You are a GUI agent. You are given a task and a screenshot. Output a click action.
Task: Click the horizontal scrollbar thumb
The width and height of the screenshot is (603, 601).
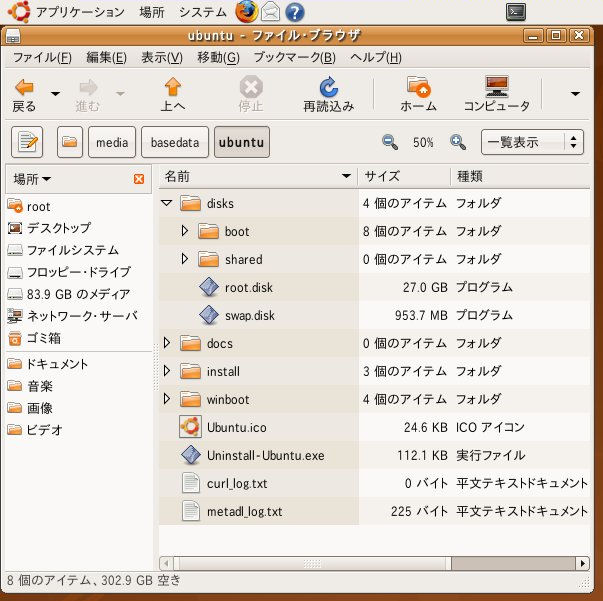312,564
